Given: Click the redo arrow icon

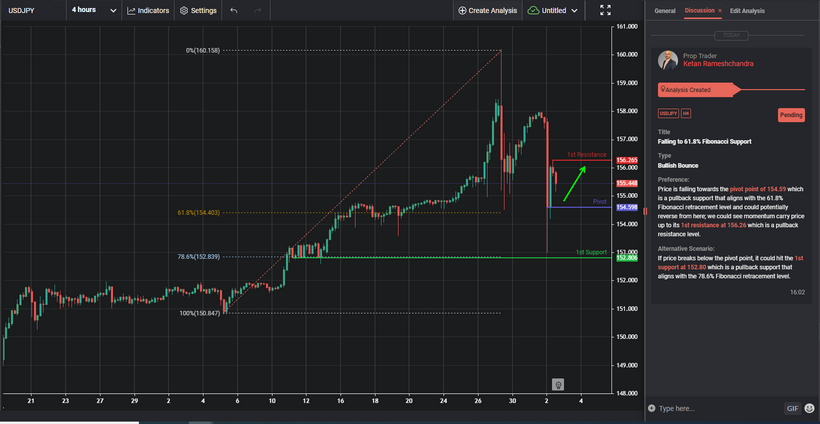Looking at the screenshot, I should pos(257,10).
